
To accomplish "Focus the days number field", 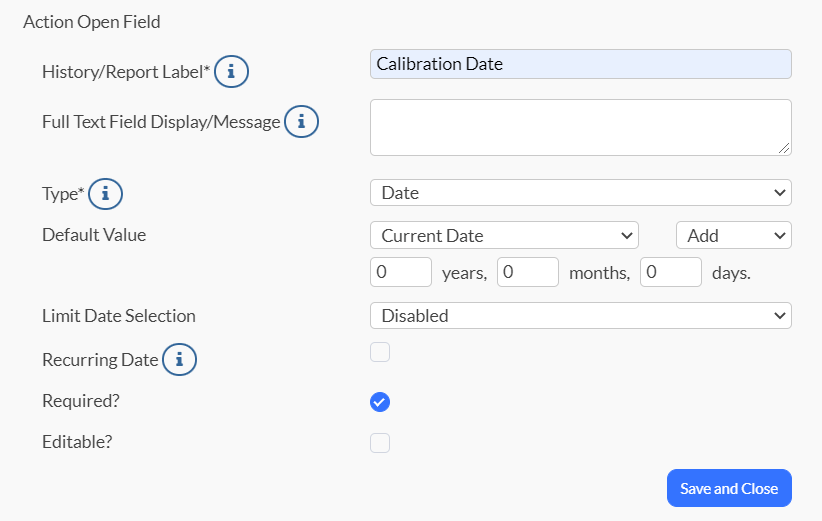I will tap(670, 272).
